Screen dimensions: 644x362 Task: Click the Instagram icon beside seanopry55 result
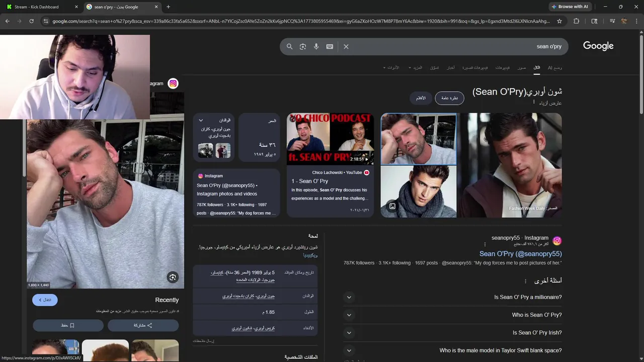point(557,241)
